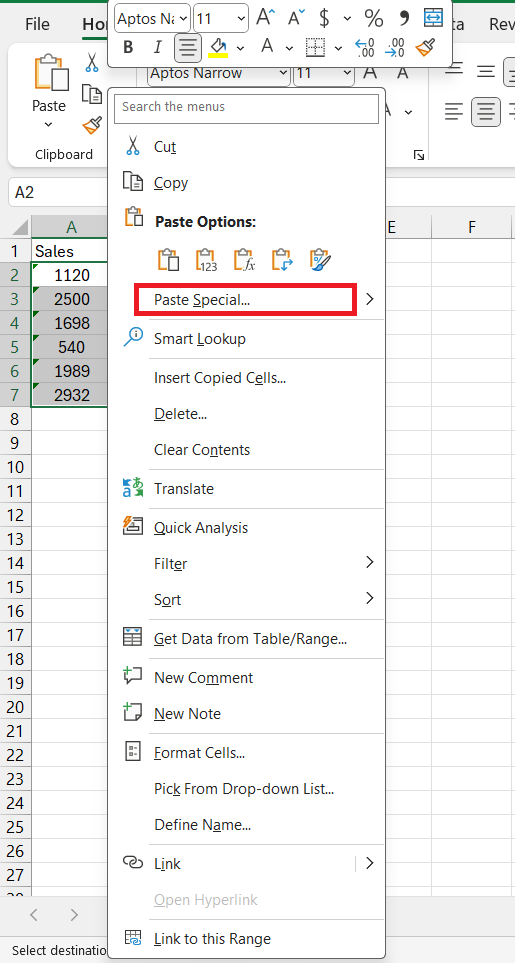Select cell containing 2500
Screen dimensions: 515x963
71,299
